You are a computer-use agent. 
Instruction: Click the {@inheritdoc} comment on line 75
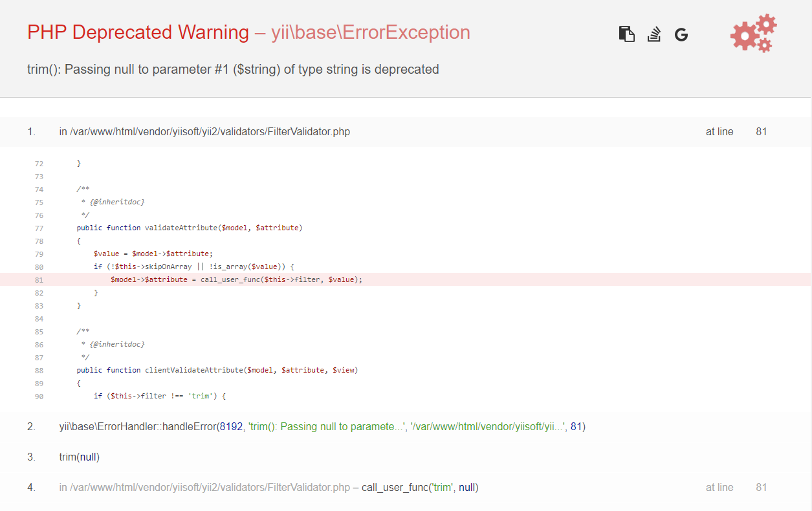coord(116,202)
